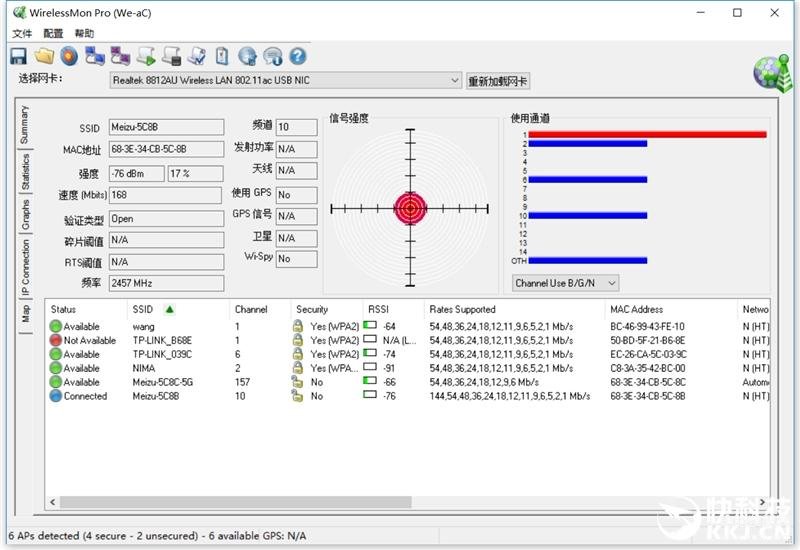Click the strength field showing -76 dBm
The image size is (800, 550).
click(137, 173)
